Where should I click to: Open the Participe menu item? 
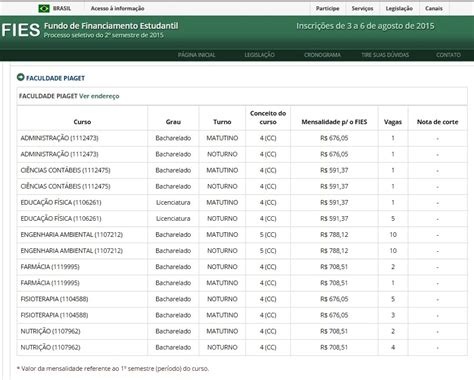click(328, 8)
